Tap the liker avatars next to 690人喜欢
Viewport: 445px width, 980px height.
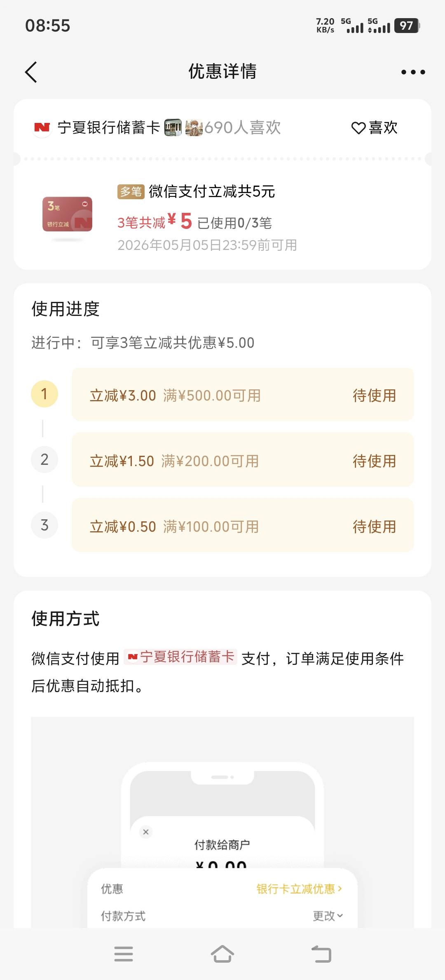(x=183, y=128)
